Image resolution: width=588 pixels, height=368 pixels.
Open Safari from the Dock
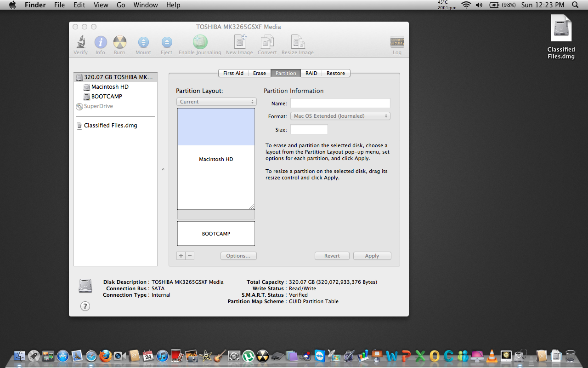[x=91, y=356]
